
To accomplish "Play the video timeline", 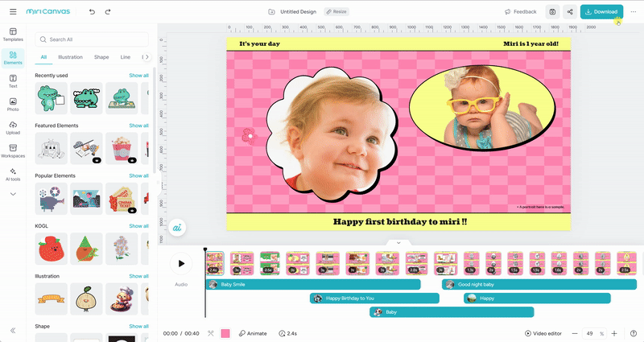I will (182, 263).
